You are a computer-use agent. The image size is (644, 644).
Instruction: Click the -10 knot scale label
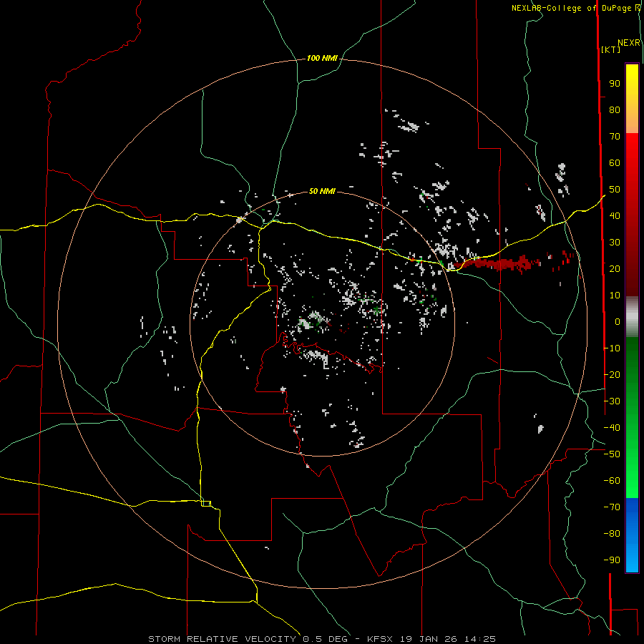612,348
